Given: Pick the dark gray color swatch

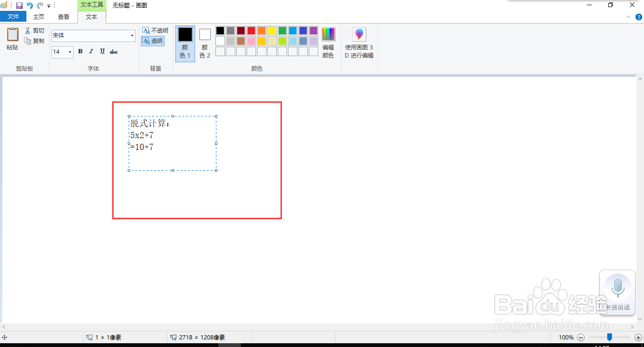Looking at the screenshot, I should [x=231, y=31].
